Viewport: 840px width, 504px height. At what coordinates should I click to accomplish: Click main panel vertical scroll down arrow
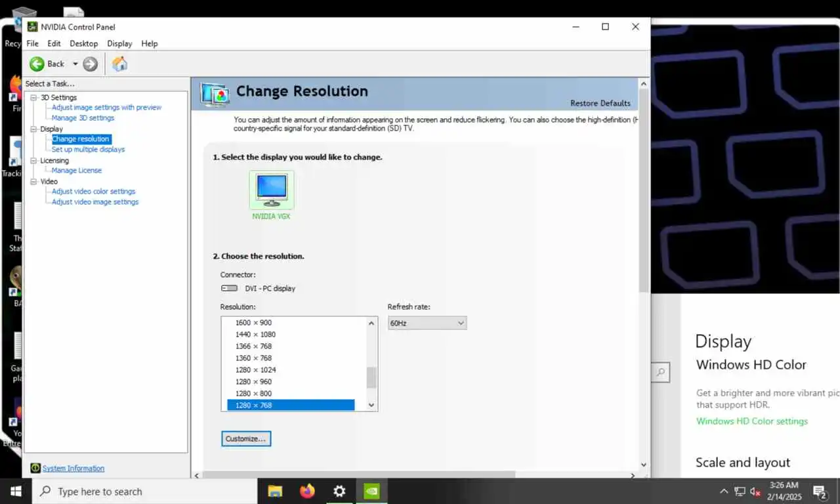pyautogui.click(x=643, y=465)
